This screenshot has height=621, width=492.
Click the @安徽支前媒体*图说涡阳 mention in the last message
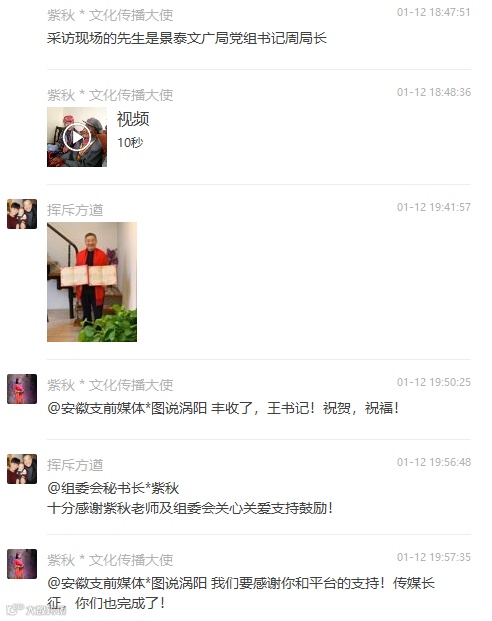click(x=127, y=583)
